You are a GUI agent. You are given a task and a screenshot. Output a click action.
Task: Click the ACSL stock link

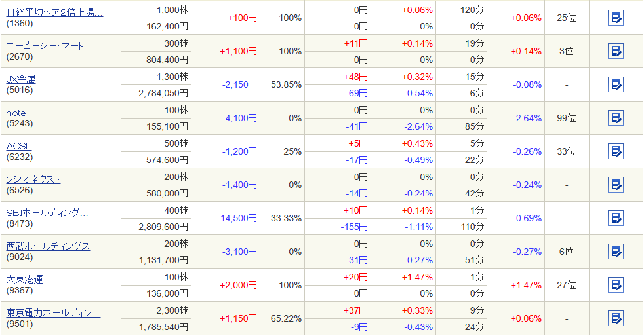[19, 146]
